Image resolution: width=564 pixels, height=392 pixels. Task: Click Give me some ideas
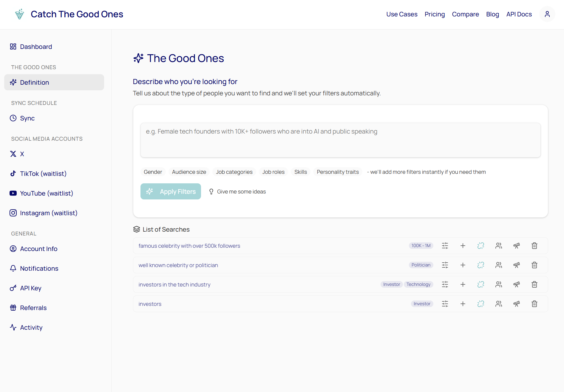237,192
